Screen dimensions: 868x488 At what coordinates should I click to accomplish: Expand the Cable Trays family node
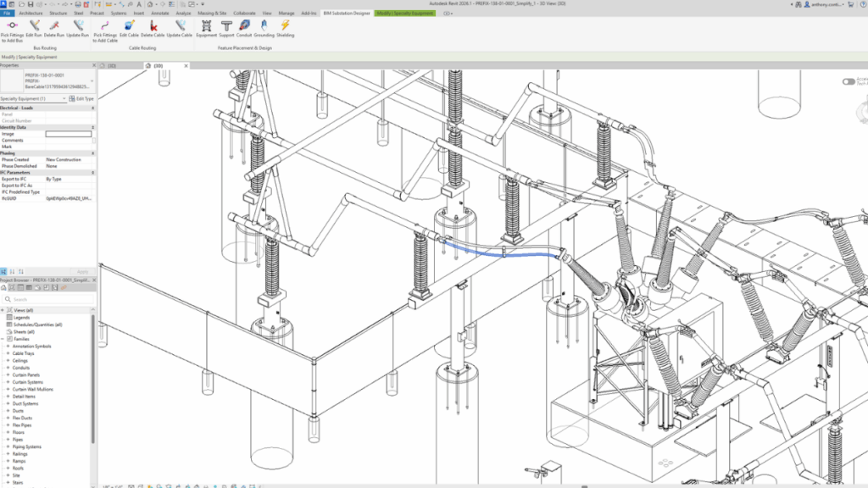8,353
